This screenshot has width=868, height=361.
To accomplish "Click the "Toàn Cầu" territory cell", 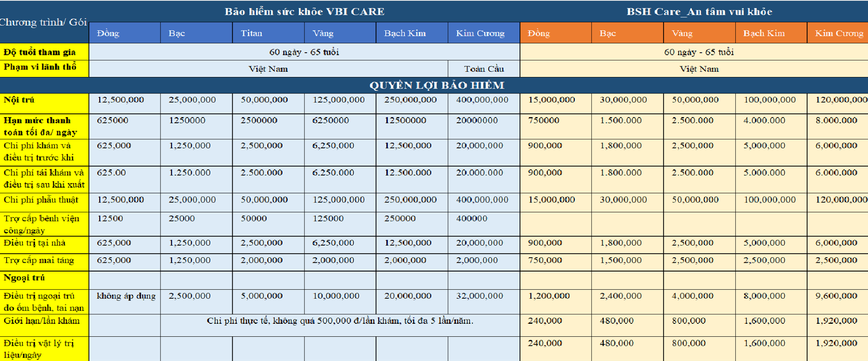I will pos(484,69).
